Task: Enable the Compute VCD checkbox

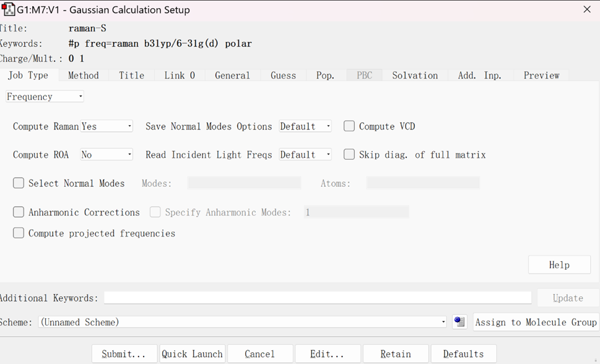Action: (x=349, y=126)
